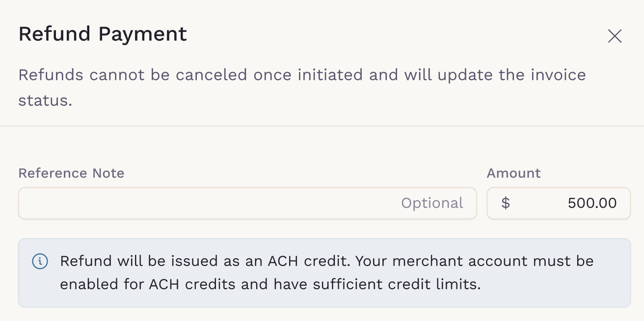Click the 'Refund Payment' dialog heading
This screenshot has height=321, width=644.
pos(103,34)
